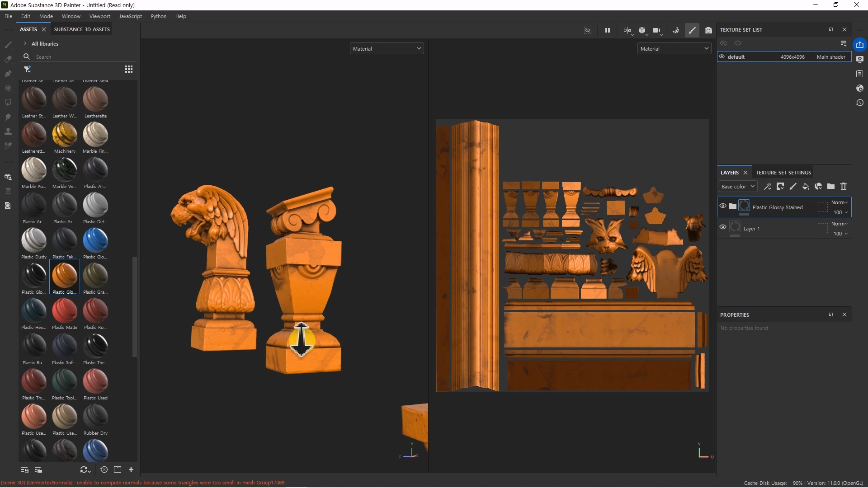Toggle visibility of Layer 1
868x488 pixels.
[723, 227]
